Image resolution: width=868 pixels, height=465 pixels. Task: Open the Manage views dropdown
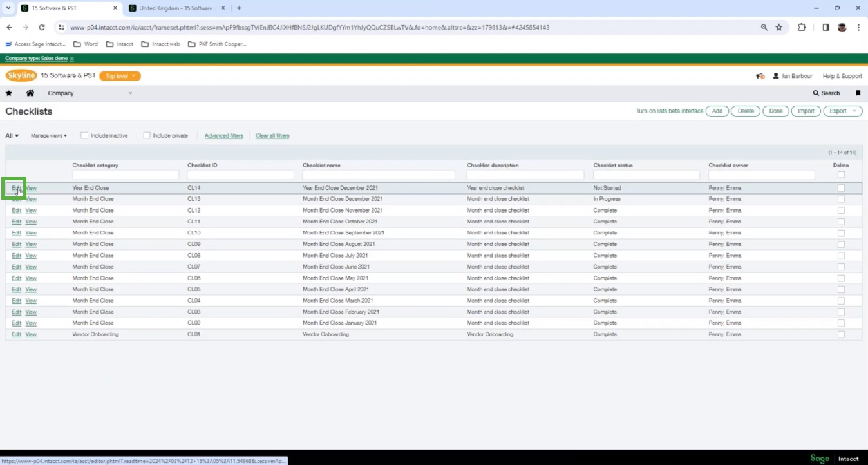click(49, 136)
